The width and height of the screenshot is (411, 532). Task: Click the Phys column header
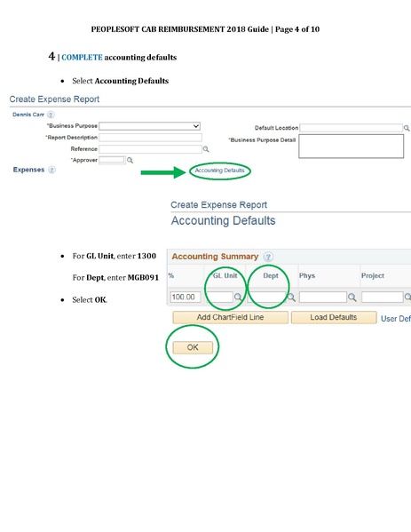pyautogui.click(x=307, y=275)
